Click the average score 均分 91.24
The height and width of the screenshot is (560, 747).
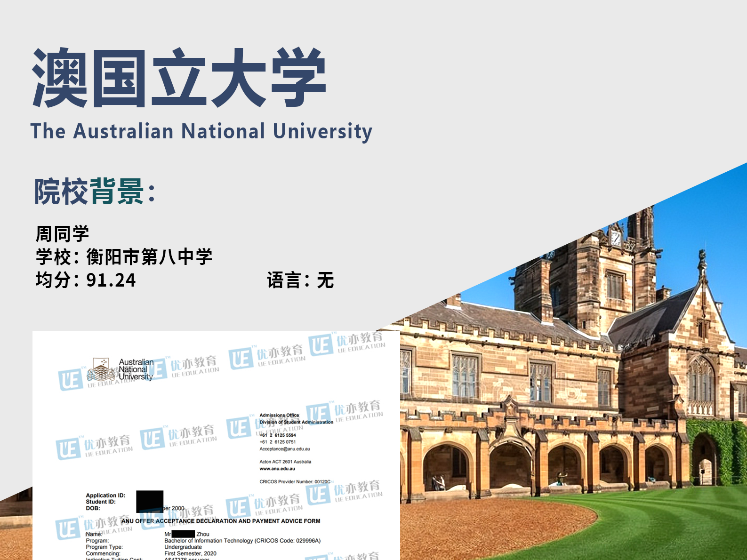tap(86, 280)
